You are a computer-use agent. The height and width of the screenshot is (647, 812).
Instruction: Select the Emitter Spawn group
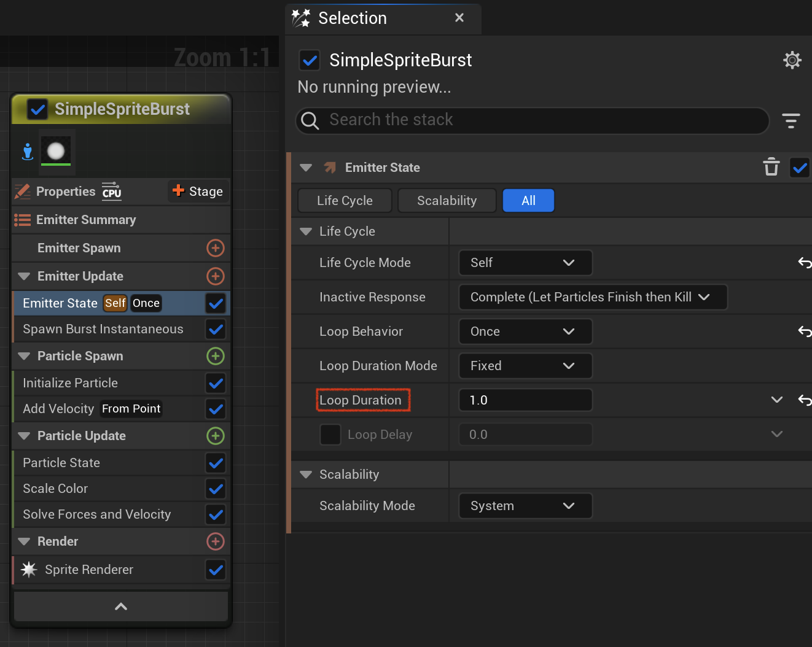point(121,248)
